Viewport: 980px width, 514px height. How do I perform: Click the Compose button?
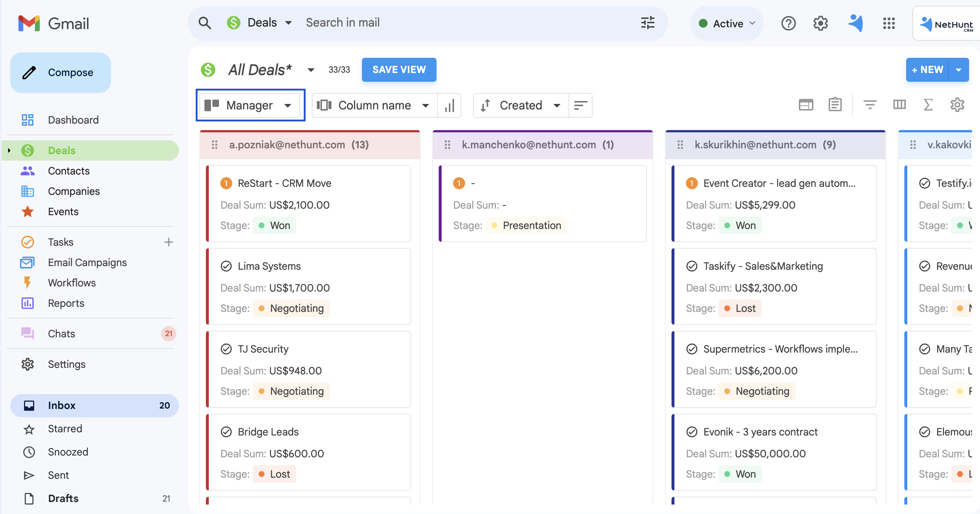click(x=60, y=73)
